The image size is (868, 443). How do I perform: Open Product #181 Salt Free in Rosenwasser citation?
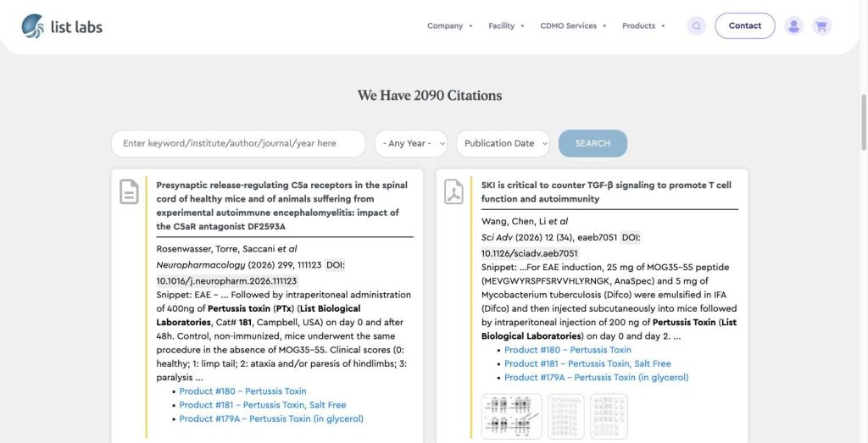click(x=263, y=405)
